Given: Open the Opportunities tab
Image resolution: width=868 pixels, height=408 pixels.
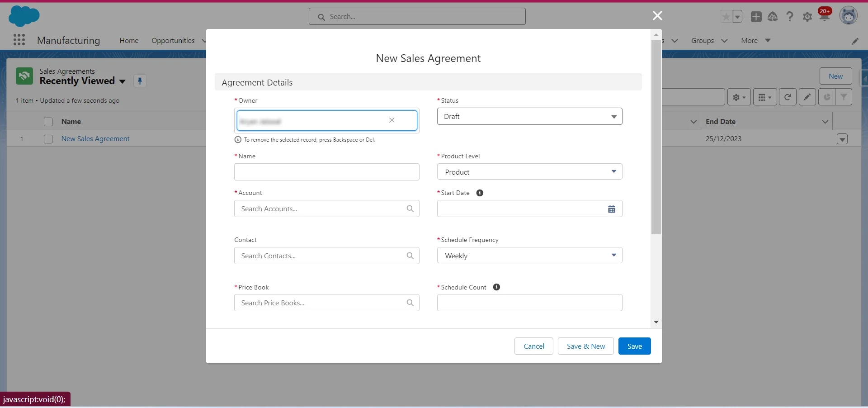Looking at the screenshot, I should 173,41.
